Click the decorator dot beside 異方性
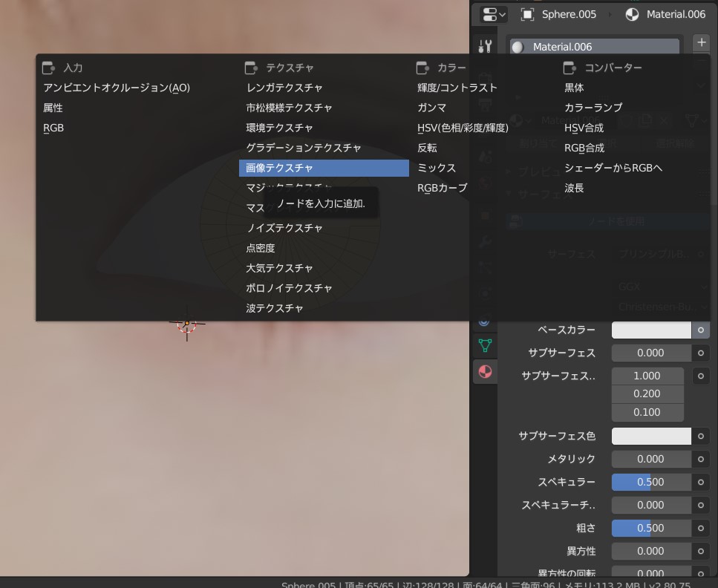 [699, 551]
